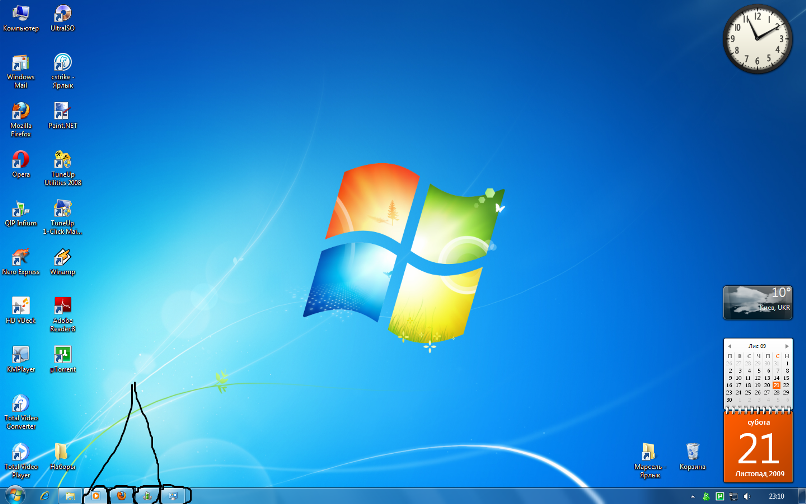Screen dimensions: 806x504
Task: Open the Opera browser desktop icon
Action: click(x=20, y=160)
